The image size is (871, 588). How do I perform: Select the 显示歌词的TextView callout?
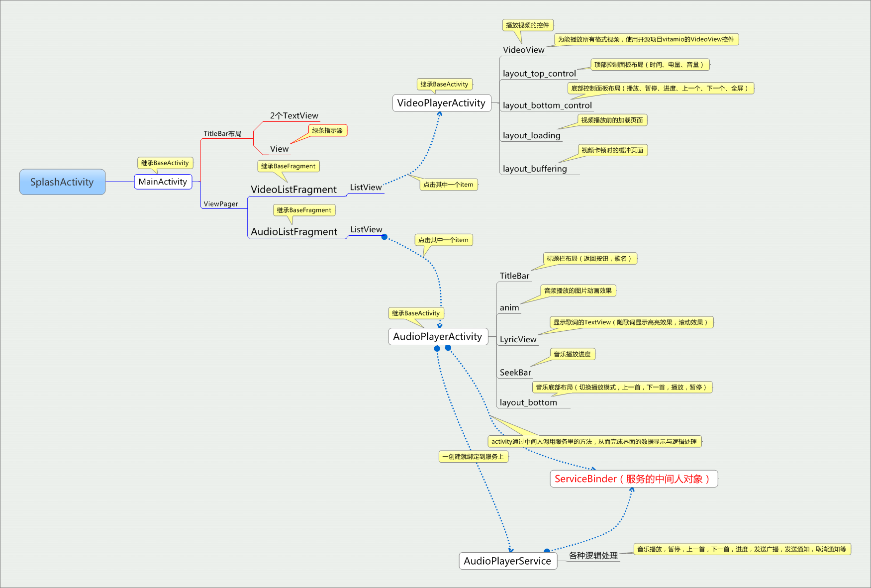tap(632, 322)
